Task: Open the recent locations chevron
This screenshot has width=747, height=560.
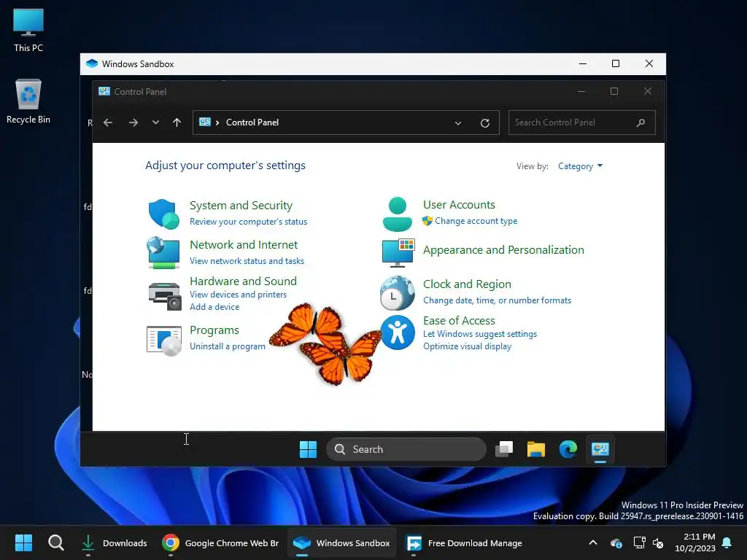Action: 155,122
